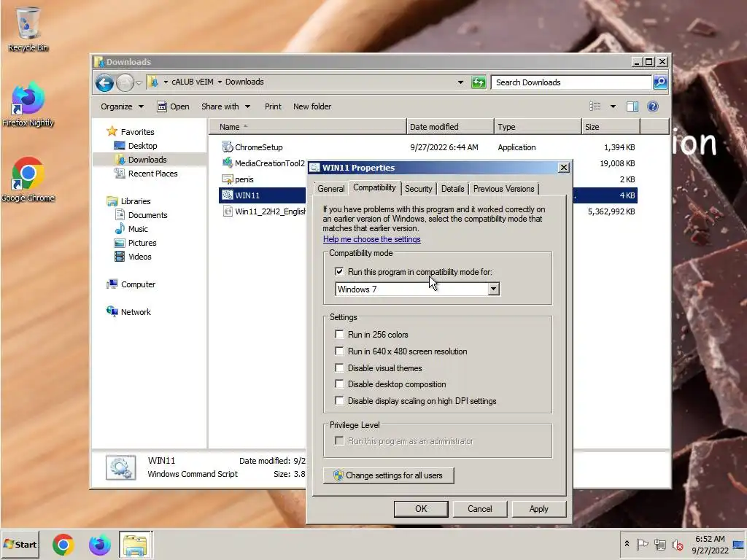Click Apply in WIN11 Properties

pyautogui.click(x=539, y=508)
